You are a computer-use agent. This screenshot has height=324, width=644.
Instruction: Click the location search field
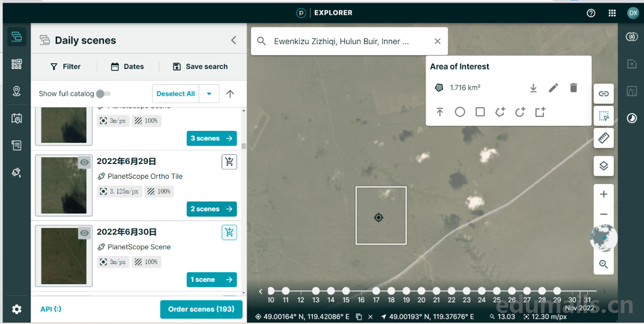click(x=341, y=41)
